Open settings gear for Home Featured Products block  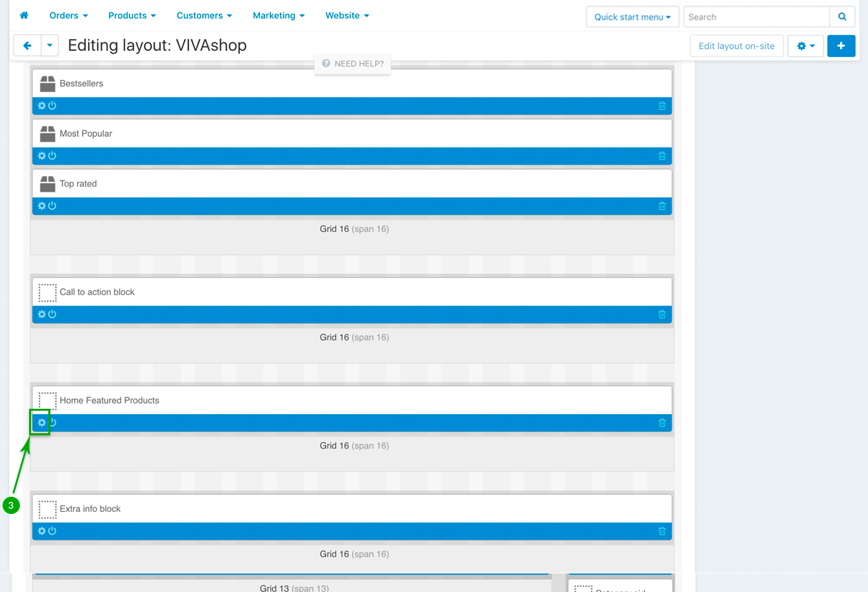click(x=42, y=423)
